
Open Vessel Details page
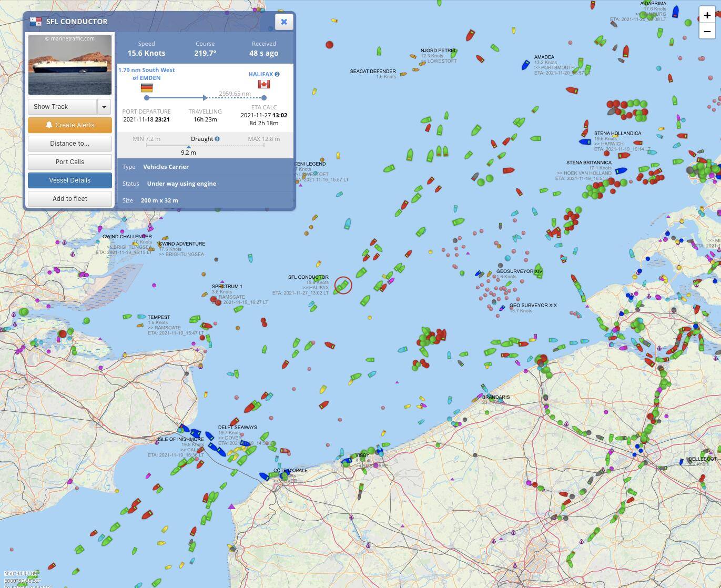pyautogui.click(x=70, y=180)
